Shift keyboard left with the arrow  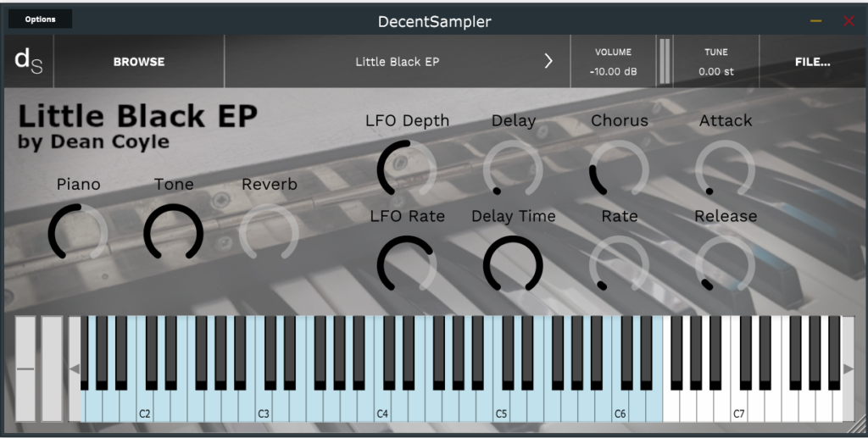(75, 369)
